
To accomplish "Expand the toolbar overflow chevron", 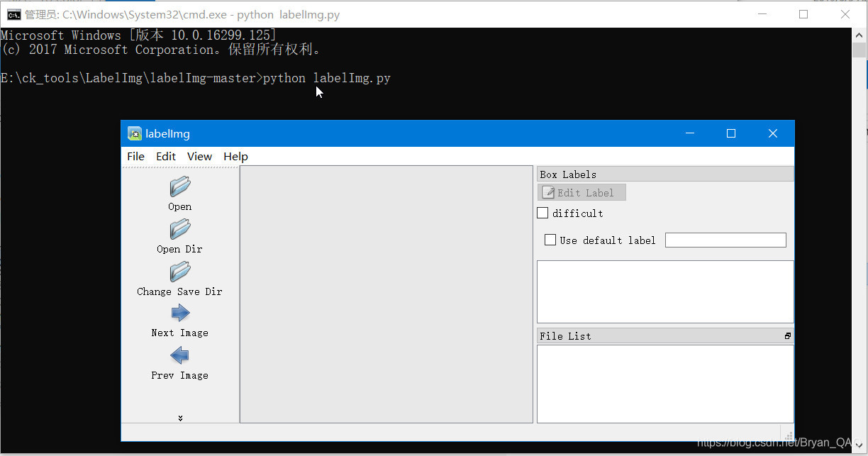I will (180, 418).
